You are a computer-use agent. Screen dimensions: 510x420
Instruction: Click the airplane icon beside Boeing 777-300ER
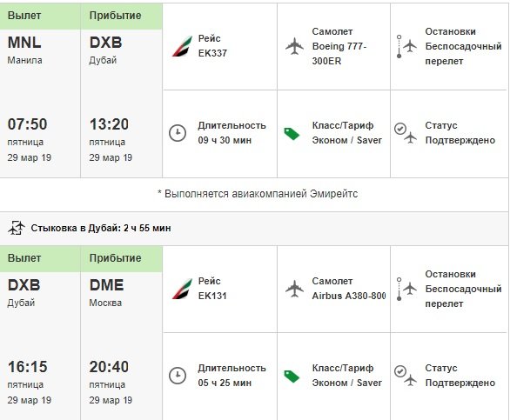point(294,46)
